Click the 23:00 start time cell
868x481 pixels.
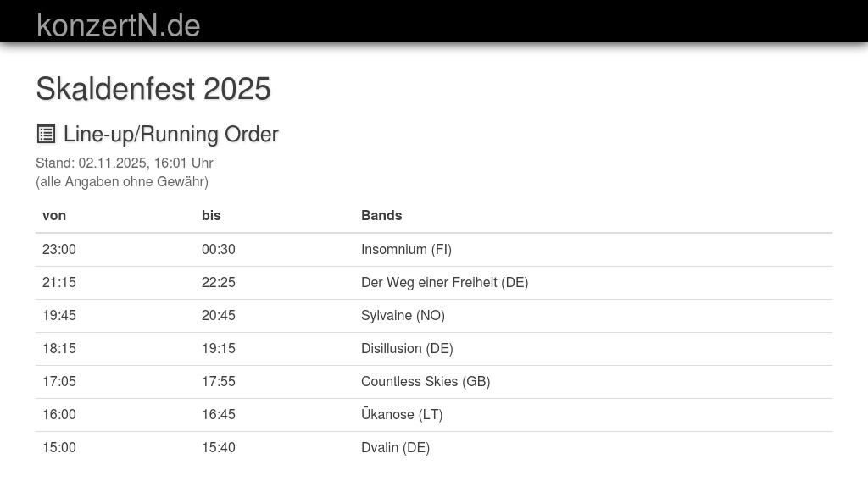click(59, 249)
